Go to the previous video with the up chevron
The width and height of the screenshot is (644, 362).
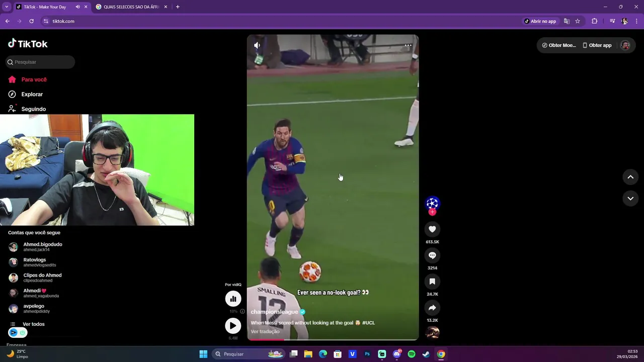point(630,177)
